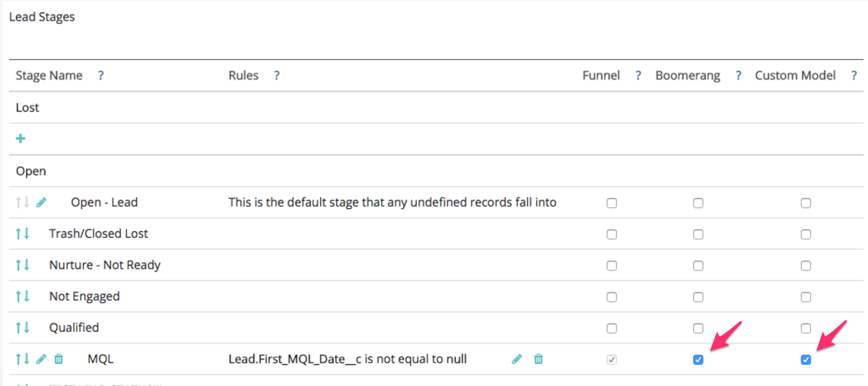This screenshot has width=868, height=386.
Task: Click the reorder arrows for Nurture - Not Ready
Action: pyautogui.click(x=22, y=265)
